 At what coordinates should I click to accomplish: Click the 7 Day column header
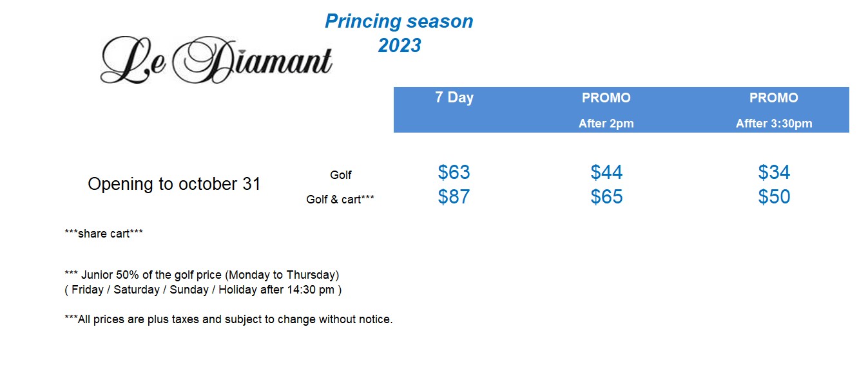454,98
